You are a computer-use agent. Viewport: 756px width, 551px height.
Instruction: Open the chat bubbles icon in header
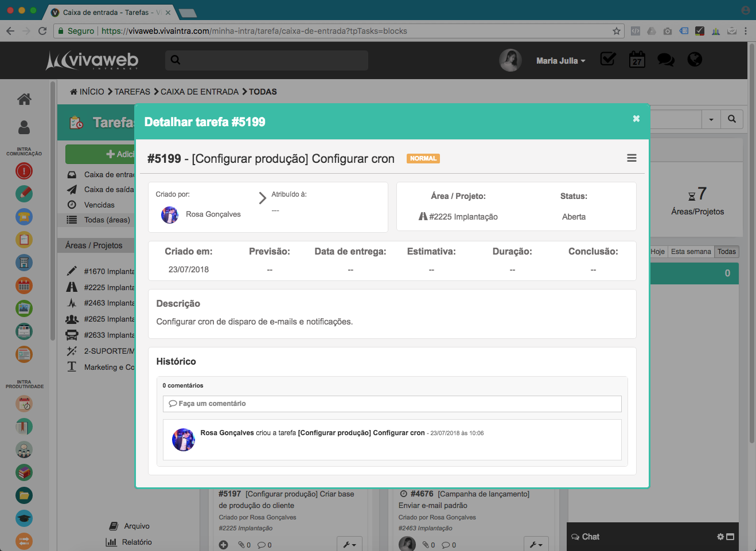(x=665, y=60)
